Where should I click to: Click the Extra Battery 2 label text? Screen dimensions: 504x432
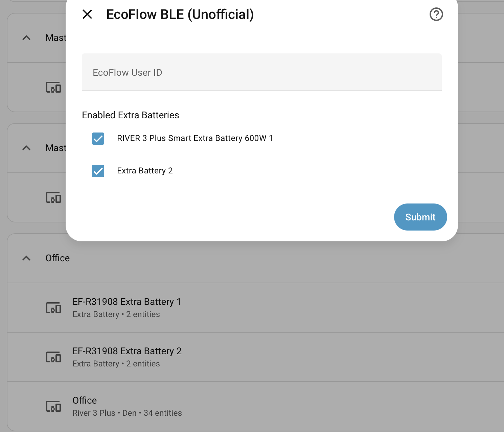pos(145,171)
